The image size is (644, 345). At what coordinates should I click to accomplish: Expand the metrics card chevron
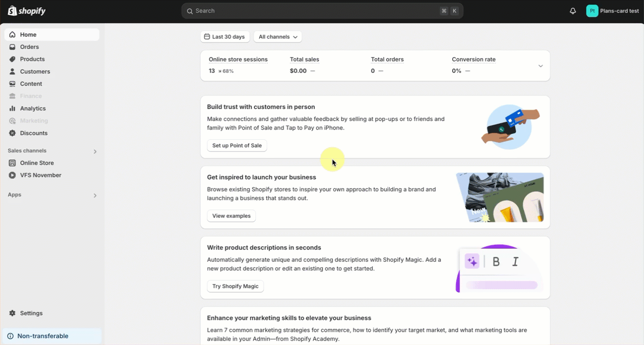pyautogui.click(x=540, y=66)
